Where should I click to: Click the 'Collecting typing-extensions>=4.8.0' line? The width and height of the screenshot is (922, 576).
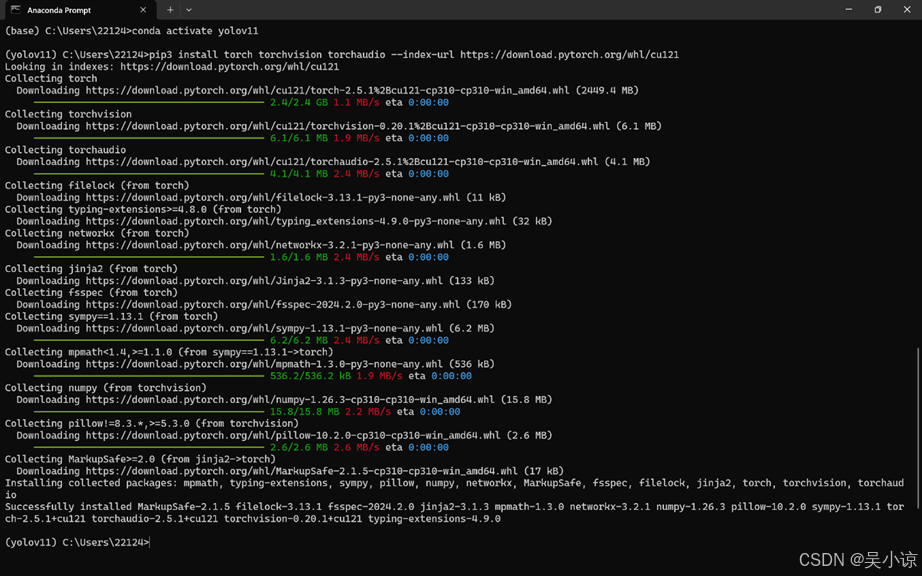coord(143,209)
